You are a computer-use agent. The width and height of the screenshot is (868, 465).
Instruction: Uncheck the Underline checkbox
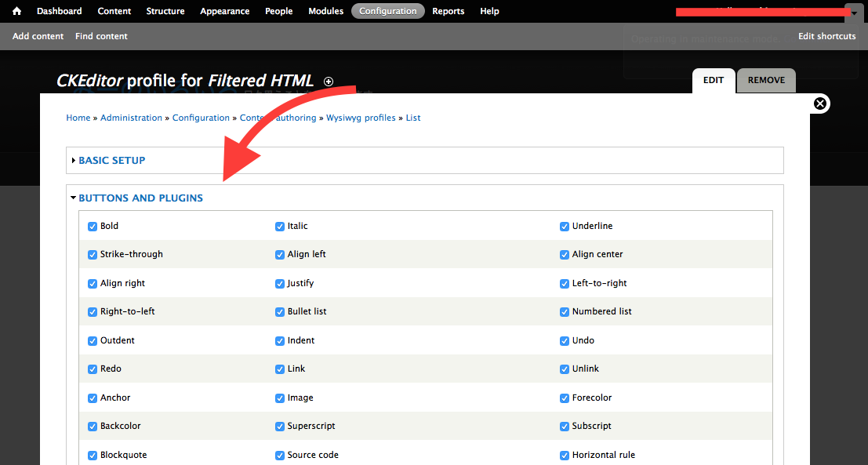564,227
